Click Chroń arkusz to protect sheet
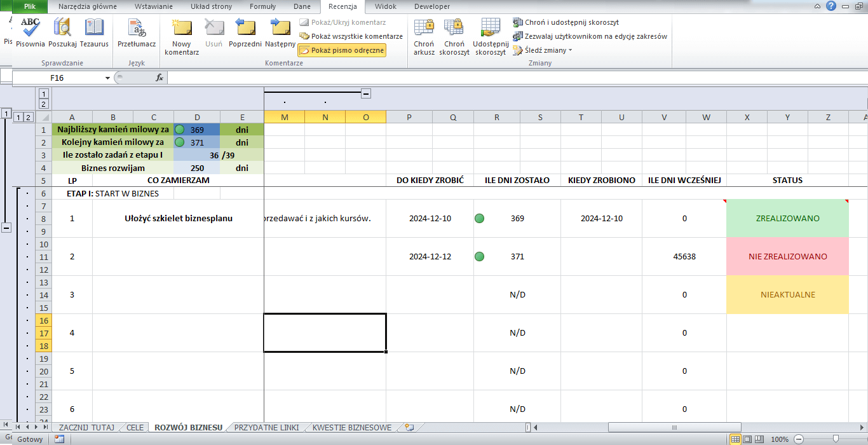Image resolution: width=868 pixels, height=445 pixels. tap(424, 37)
